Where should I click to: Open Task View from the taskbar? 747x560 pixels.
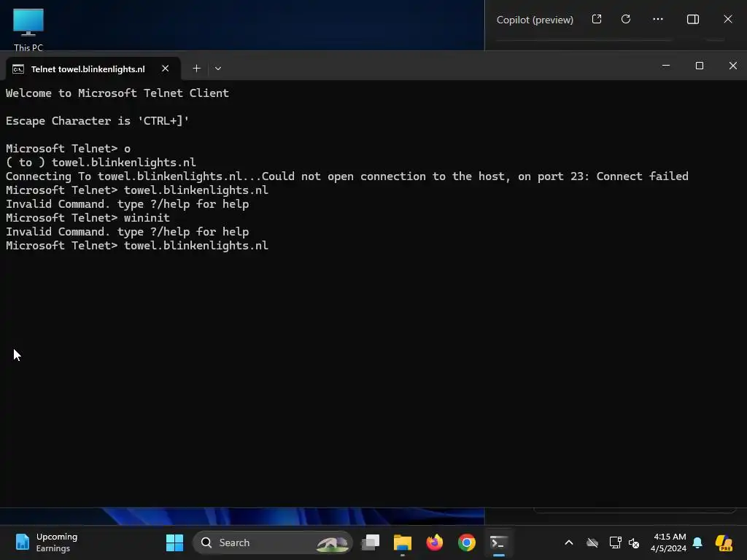(371, 542)
